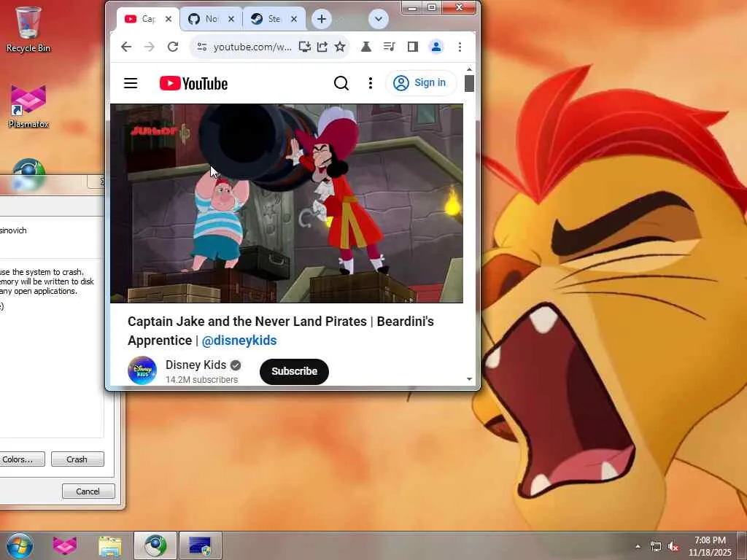
Task: Click Colors... in the dialog
Action: tap(21, 459)
